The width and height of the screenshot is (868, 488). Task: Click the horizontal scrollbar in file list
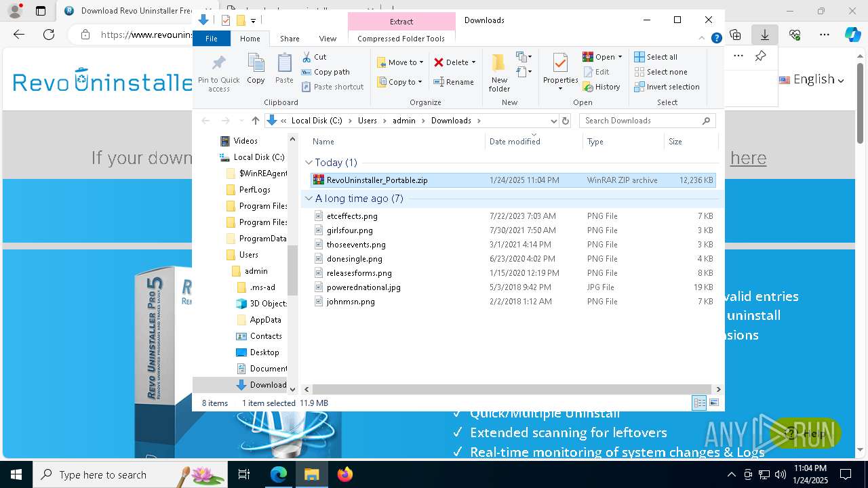[x=511, y=390]
